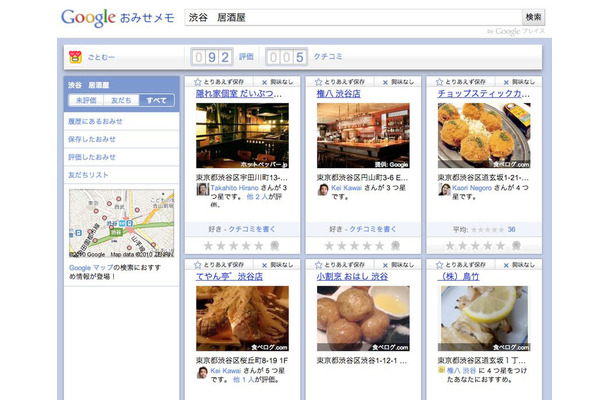Click Kei Kawai's avatar on てやん亭 card

[202, 372]
